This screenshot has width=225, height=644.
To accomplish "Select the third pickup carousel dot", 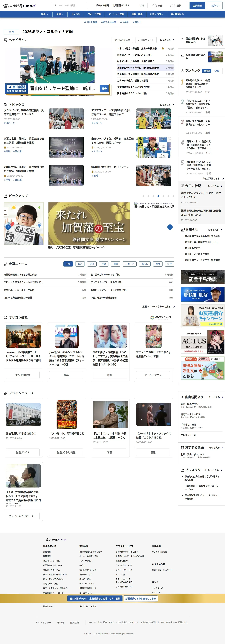I will coord(153,196).
